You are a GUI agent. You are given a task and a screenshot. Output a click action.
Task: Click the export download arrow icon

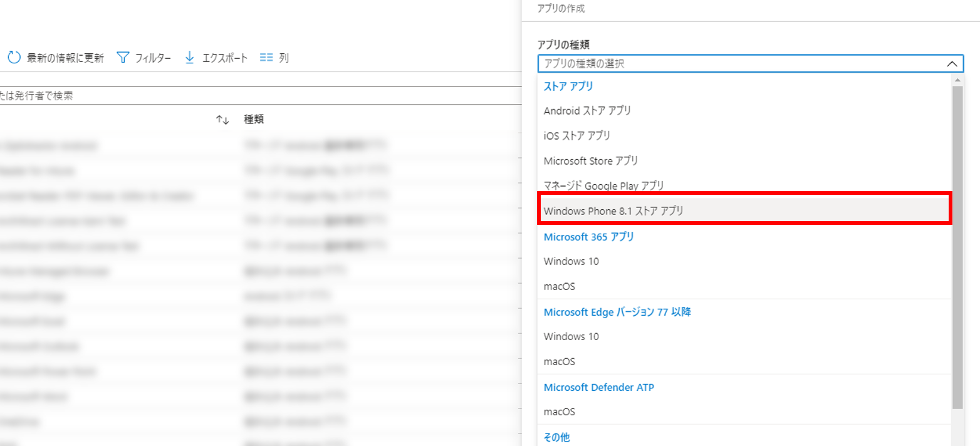coord(190,58)
